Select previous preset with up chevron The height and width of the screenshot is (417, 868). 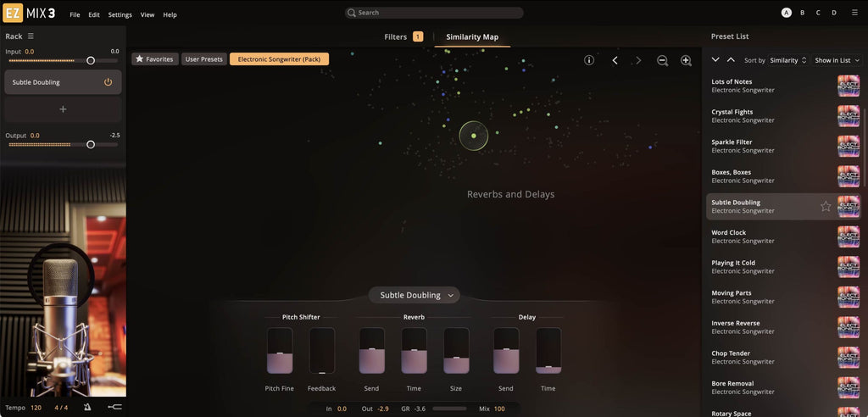click(731, 60)
